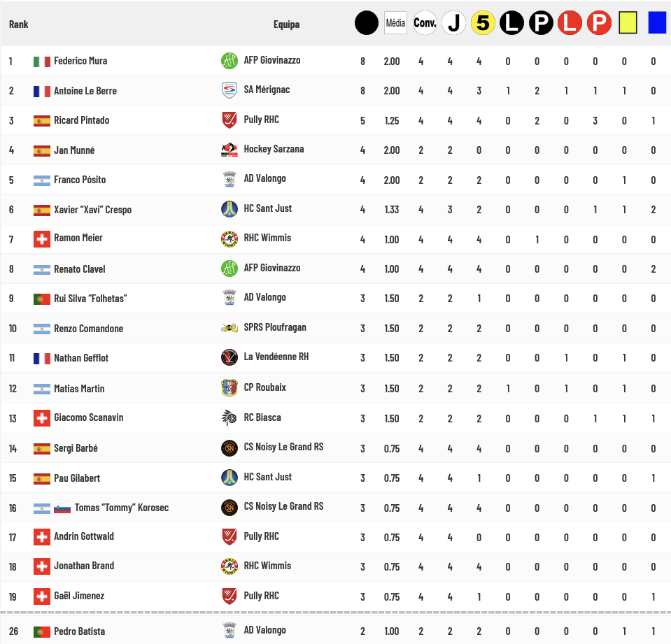Click the white J column icon
This screenshot has height=644, width=671.
[453, 23]
